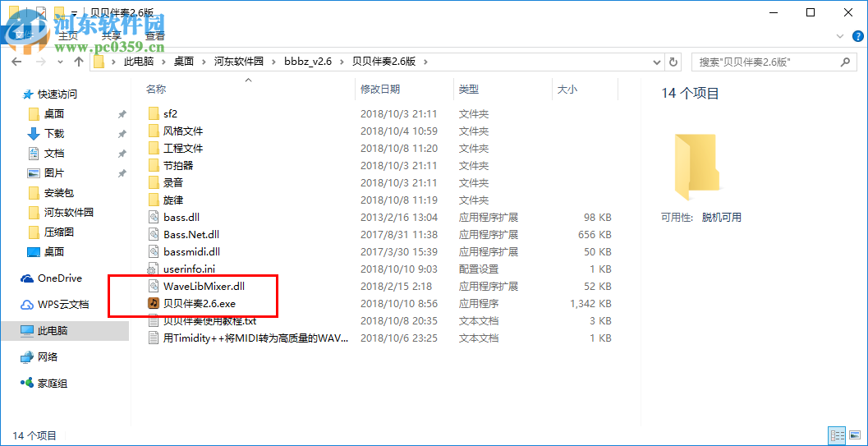Click the WaveLibMixer.dll file icon
This screenshot has height=446, width=868.
tap(154, 286)
